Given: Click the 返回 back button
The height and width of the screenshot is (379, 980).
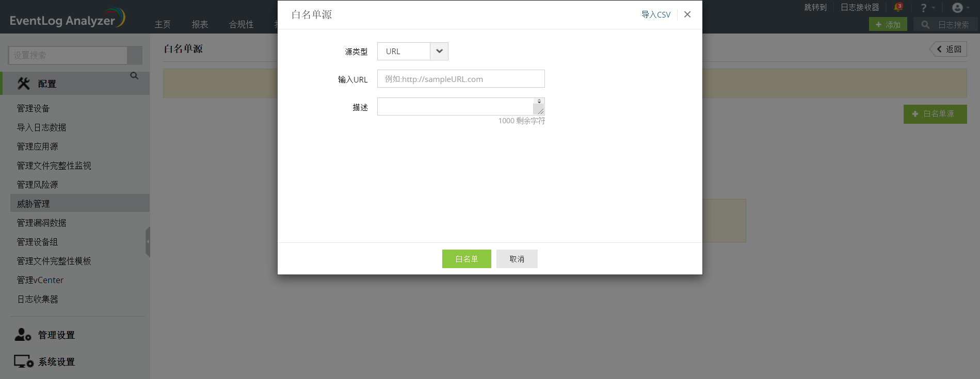Looking at the screenshot, I should pos(949,49).
